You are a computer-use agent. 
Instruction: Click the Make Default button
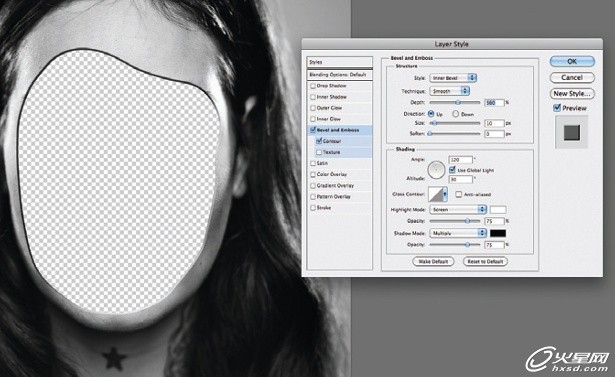(433, 261)
